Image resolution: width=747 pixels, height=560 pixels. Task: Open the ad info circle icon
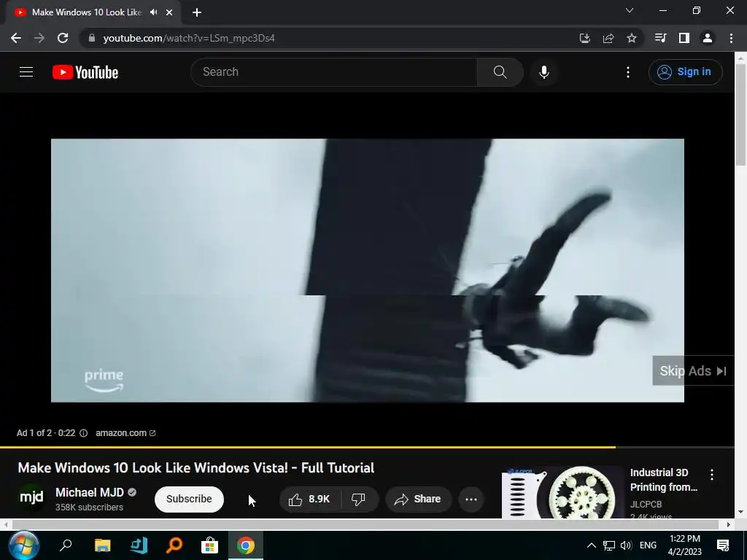(x=83, y=433)
